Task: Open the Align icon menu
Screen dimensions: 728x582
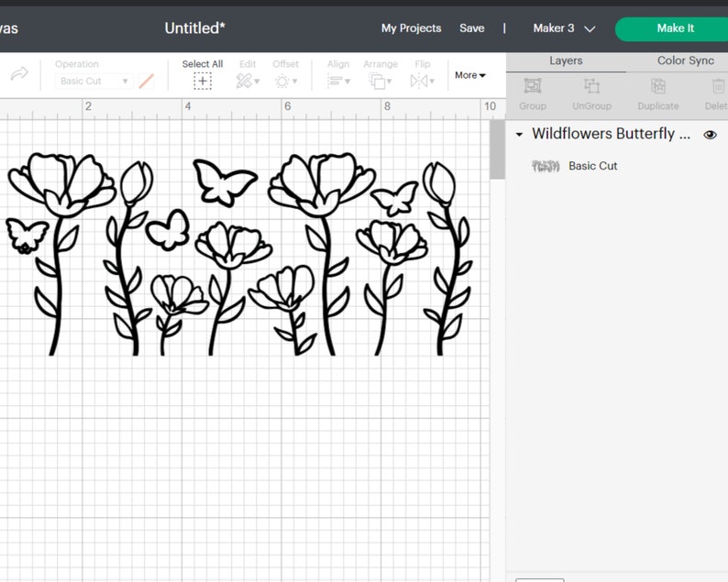Action: [335, 82]
